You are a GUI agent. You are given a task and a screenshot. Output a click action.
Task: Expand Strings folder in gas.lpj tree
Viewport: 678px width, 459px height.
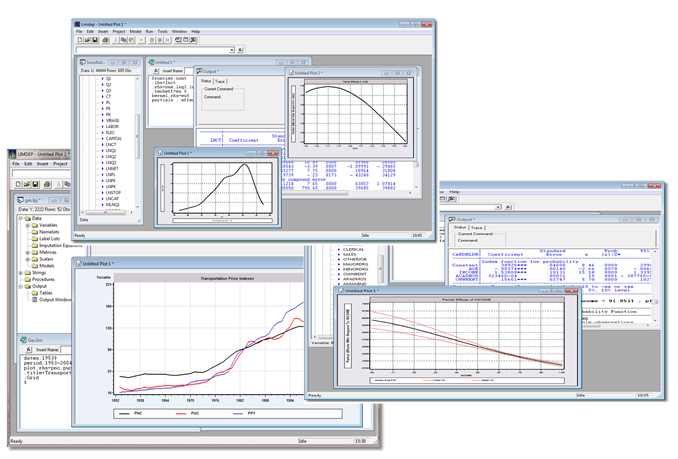click(x=20, y=273)
